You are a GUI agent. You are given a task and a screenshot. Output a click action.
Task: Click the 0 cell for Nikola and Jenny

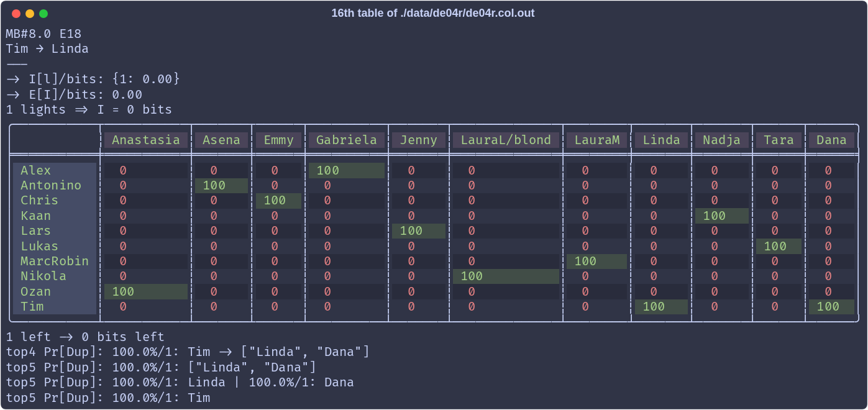click(419, 276)
